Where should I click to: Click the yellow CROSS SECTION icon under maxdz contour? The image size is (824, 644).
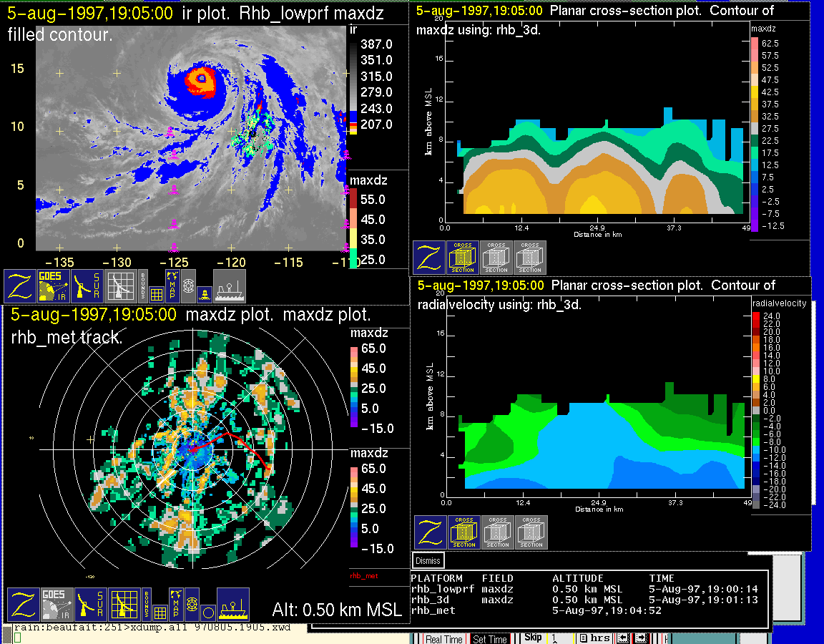pyautogui.click(x=463, y=258)
